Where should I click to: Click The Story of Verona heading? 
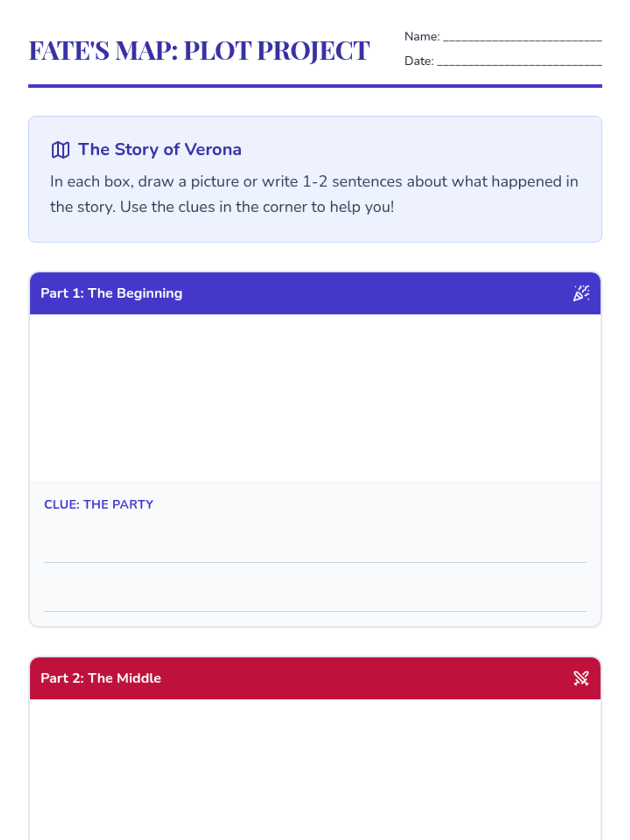pyautogui.click(x=160, y=150)
